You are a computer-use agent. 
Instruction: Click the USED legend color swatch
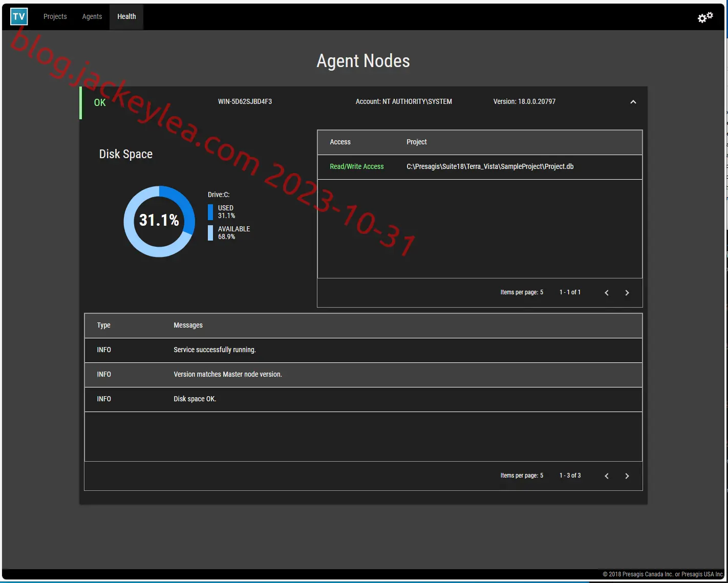210,212
